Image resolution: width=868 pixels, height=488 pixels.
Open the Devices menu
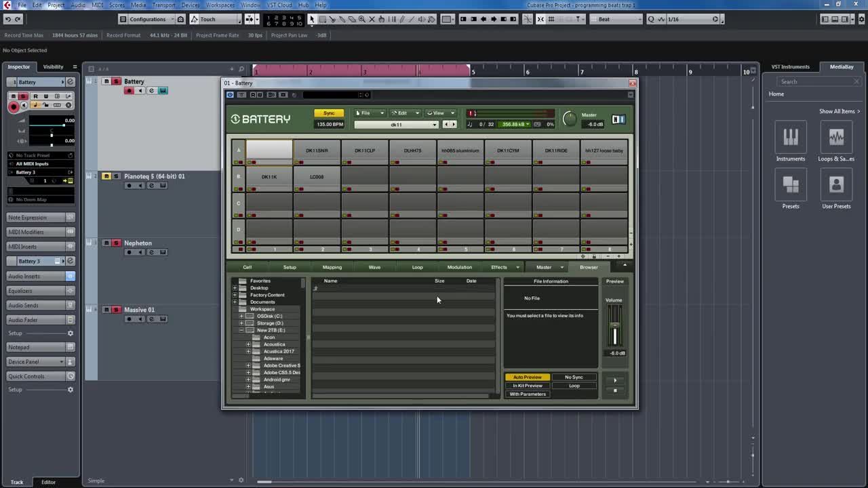click(191, 5)
